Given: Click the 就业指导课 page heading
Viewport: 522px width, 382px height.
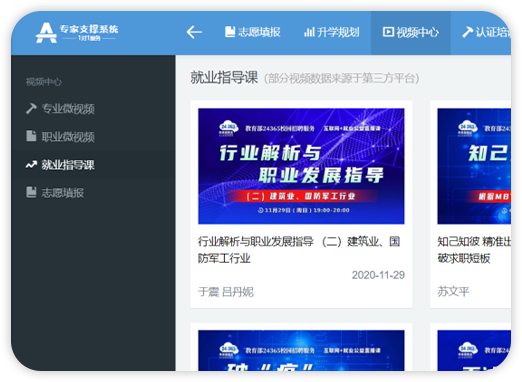Looking at the screenshot, I should pyautogui.click(x=224, y=78).
